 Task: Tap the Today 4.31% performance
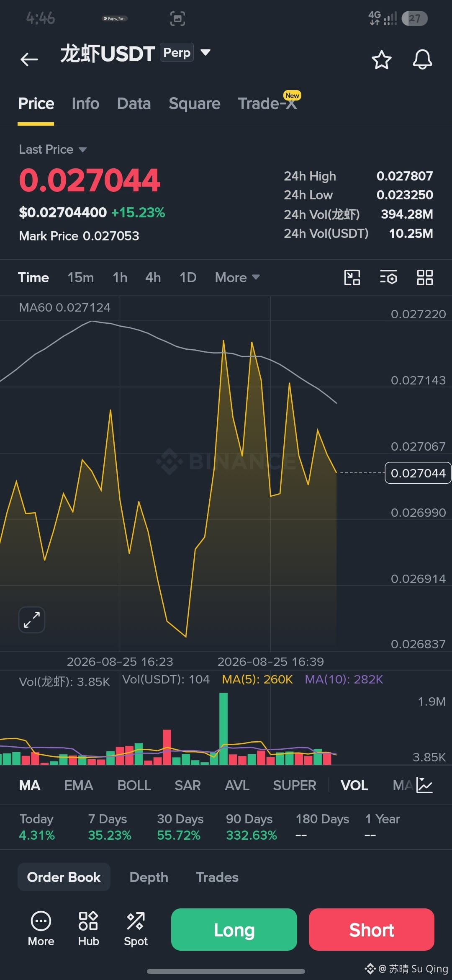(x=37, y=827)
